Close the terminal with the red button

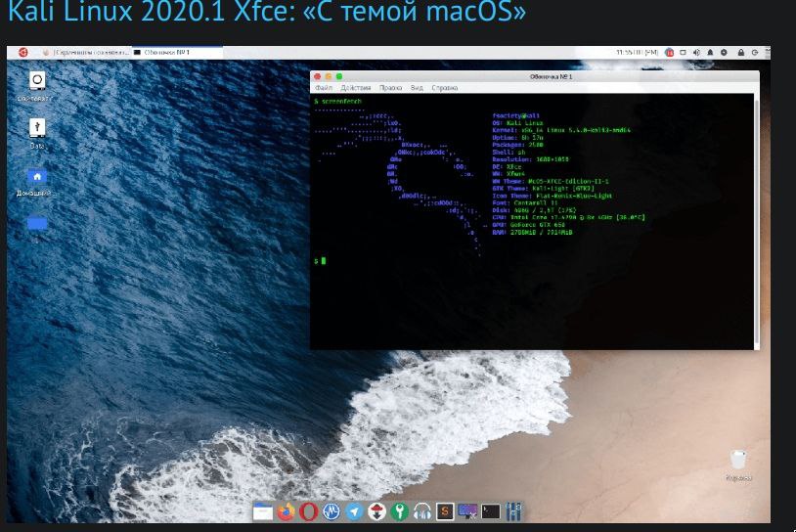317,76
